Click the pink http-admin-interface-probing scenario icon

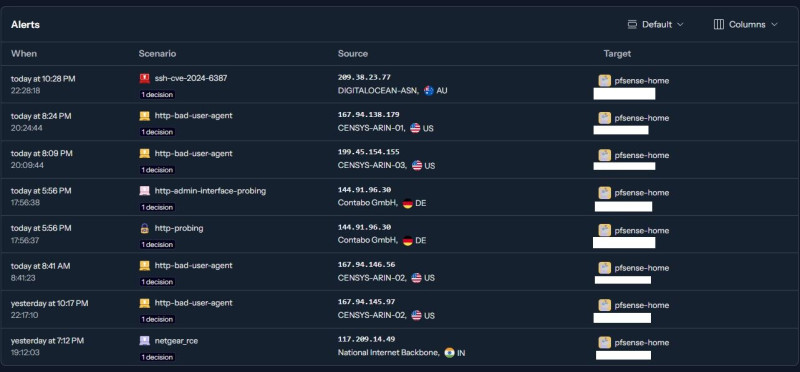144,191
